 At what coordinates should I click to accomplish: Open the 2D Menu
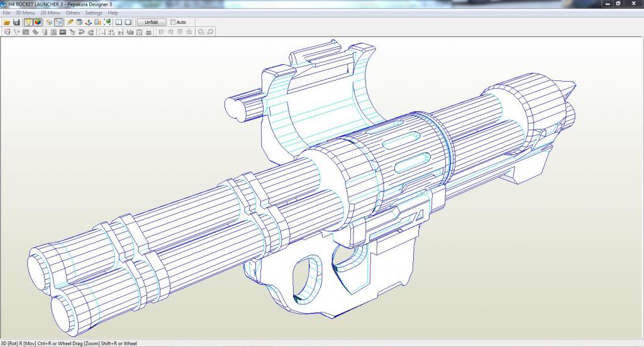pyautogui.click(x=50, y=13)
